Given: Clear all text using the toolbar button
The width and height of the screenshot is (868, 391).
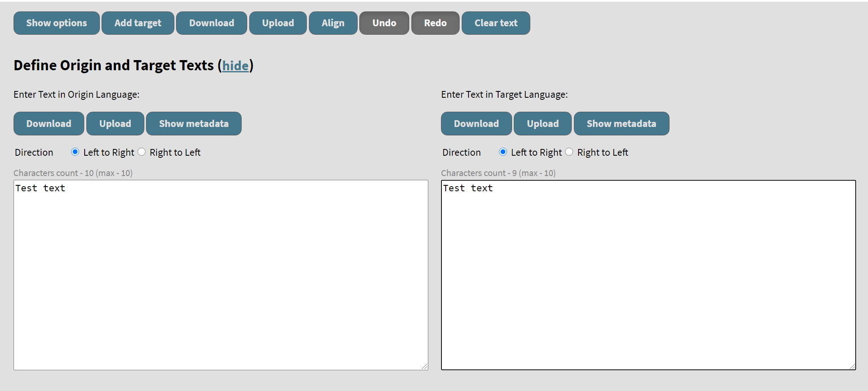Looking at the screenshot, I should (496, 23).
